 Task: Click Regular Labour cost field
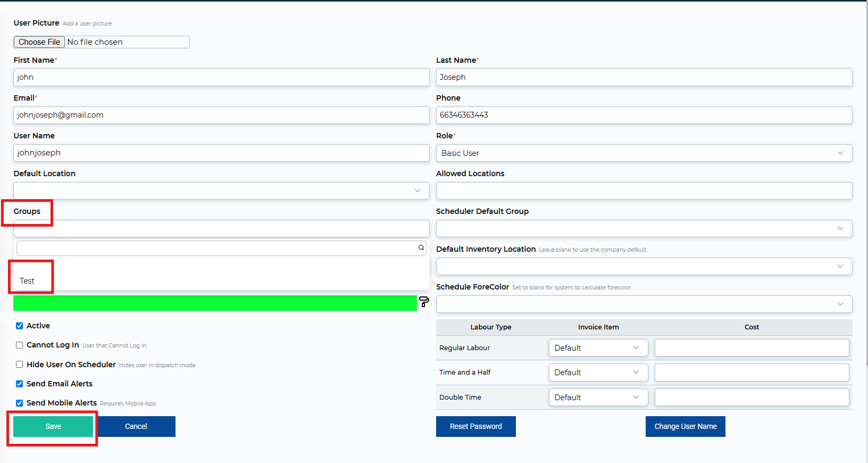pyautogui.click(x=752, y=348)
